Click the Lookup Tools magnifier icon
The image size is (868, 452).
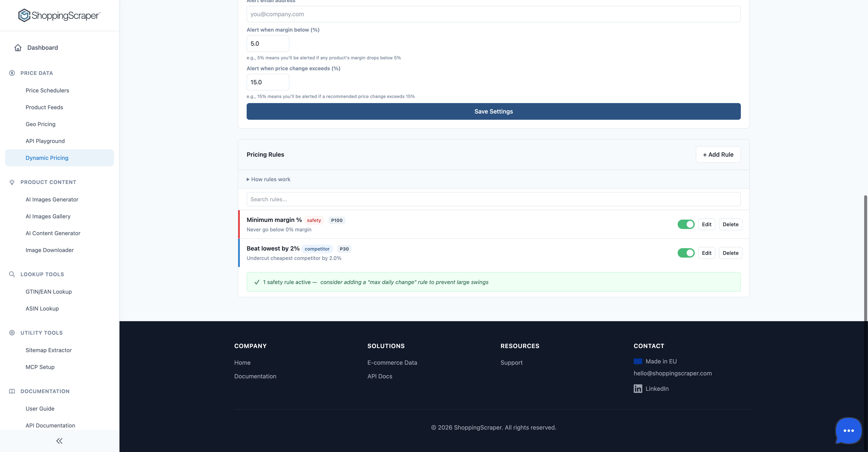[x=12, y=274]
